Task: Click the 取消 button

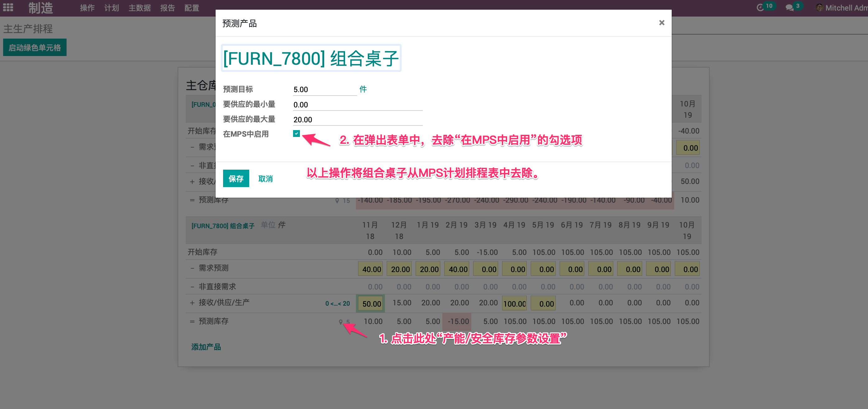Action: 265,179
